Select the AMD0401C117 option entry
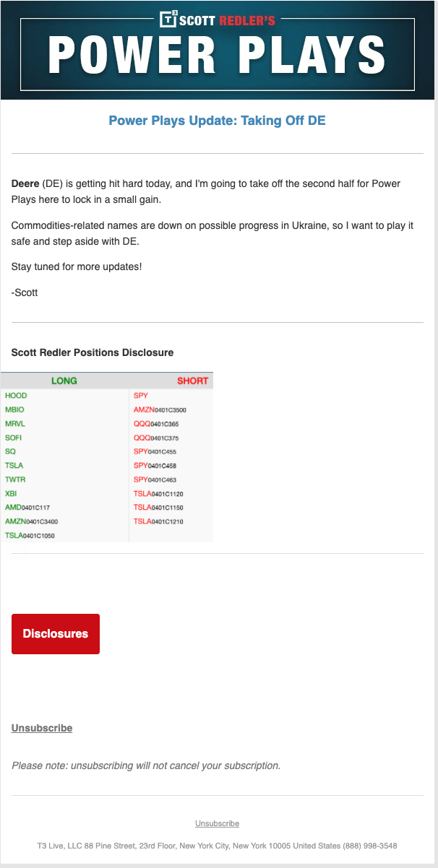This screenshot has height=868, width=438. (27, 508)
